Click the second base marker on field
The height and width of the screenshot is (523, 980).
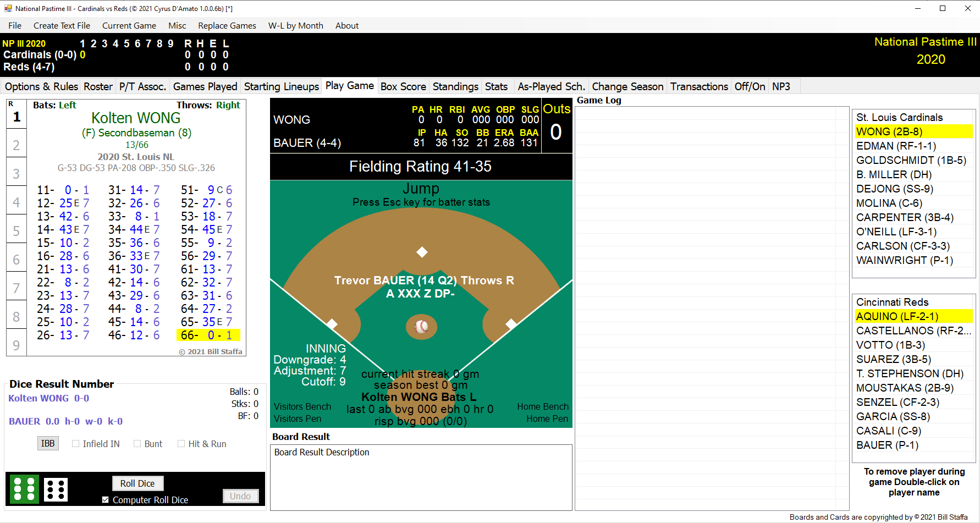pos(422,252)
